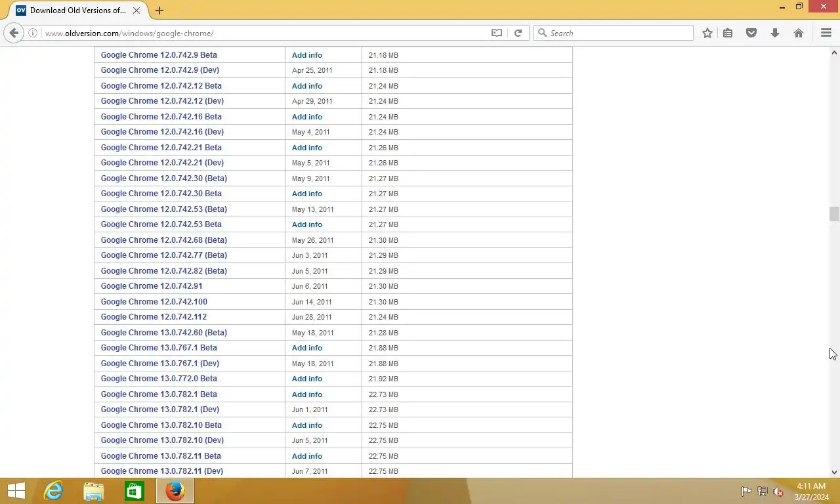Launch Internet Explorer from taskbar
Screen dimensions: 840x504
click(x=53, y=491)
